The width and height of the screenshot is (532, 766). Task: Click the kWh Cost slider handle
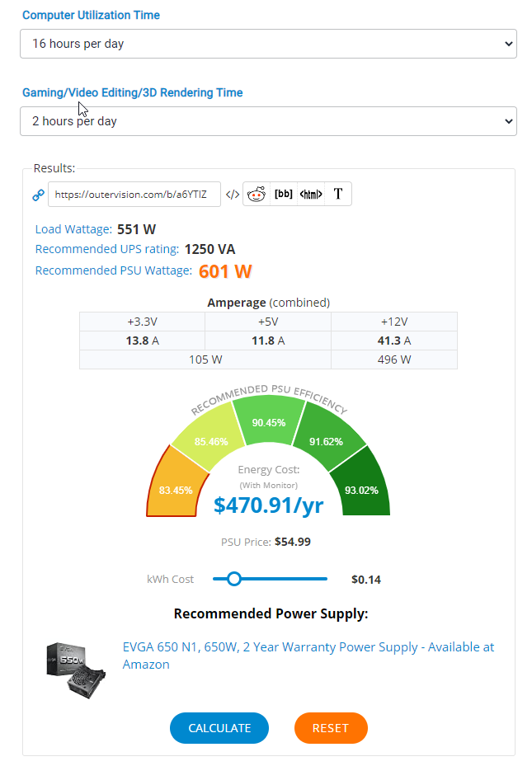tap(234, 579)
